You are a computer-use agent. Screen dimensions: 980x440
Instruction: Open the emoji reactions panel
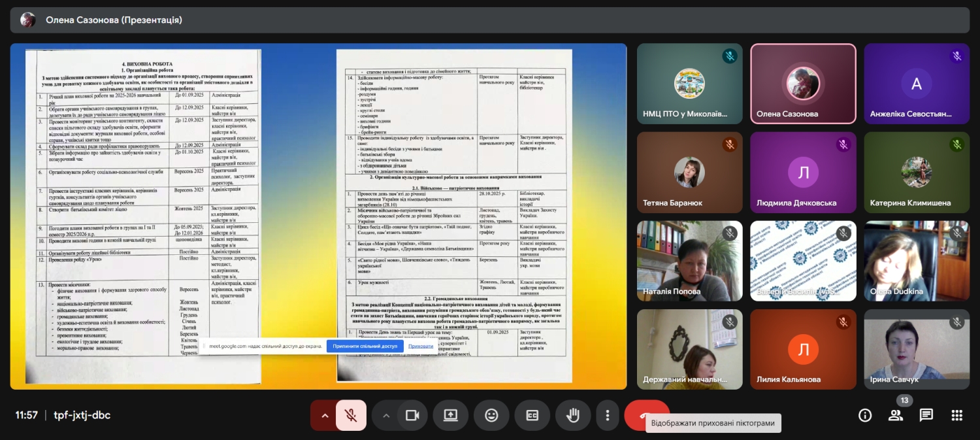click(491, 415)
